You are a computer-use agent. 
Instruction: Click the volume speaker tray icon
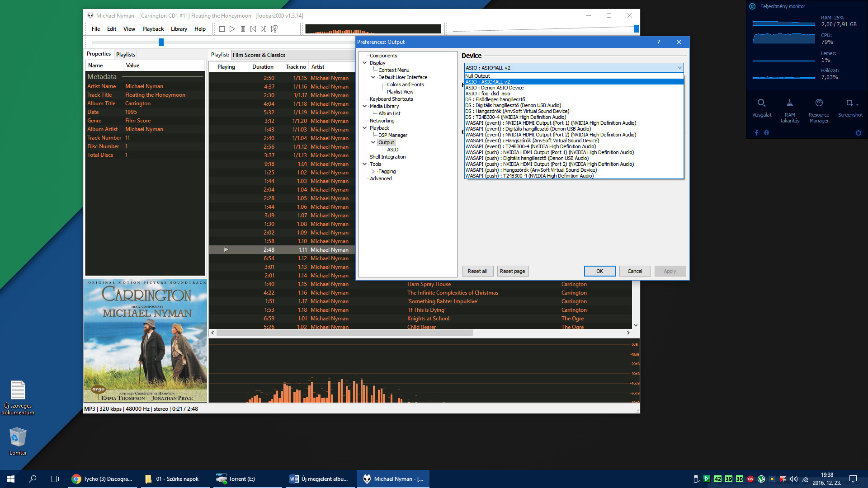click(x=794, y=479)
